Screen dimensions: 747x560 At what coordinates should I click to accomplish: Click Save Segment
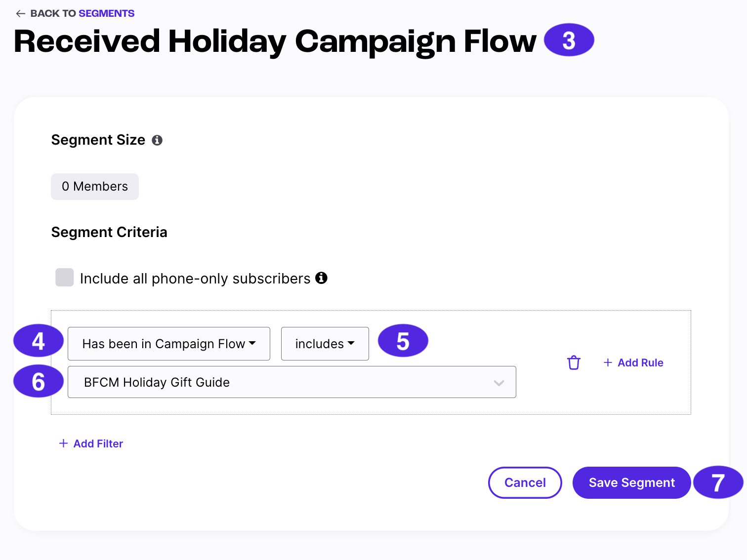click(x=631, y=482)
